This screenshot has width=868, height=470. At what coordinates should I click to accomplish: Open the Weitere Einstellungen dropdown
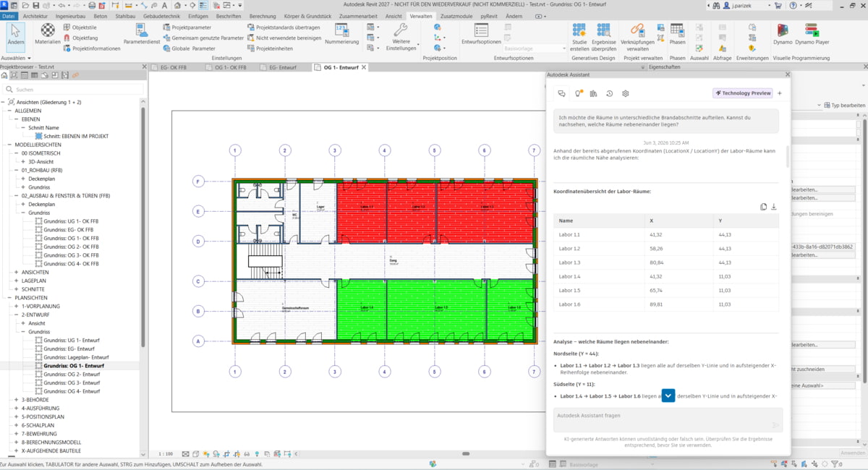401,36
